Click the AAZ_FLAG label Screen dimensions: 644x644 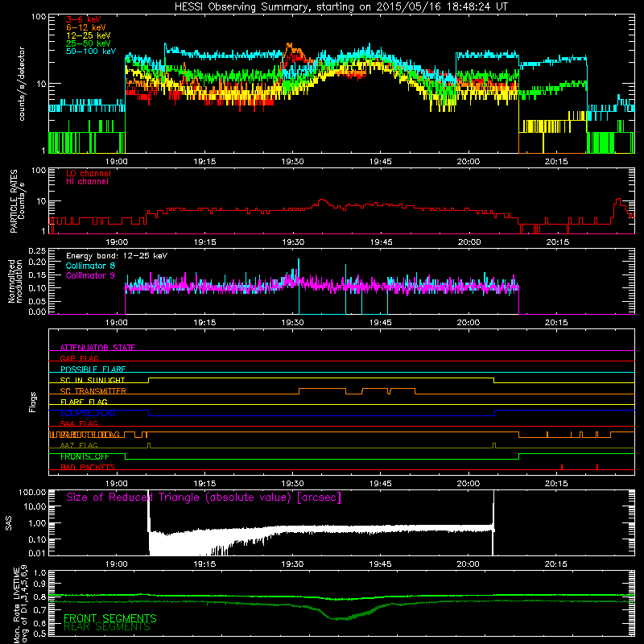point(79,445)
